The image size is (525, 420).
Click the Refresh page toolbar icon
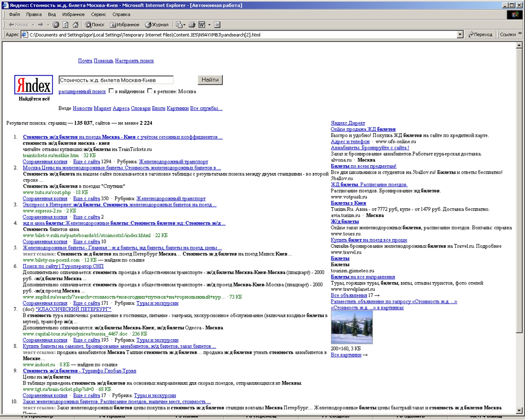tap(66, 25)
